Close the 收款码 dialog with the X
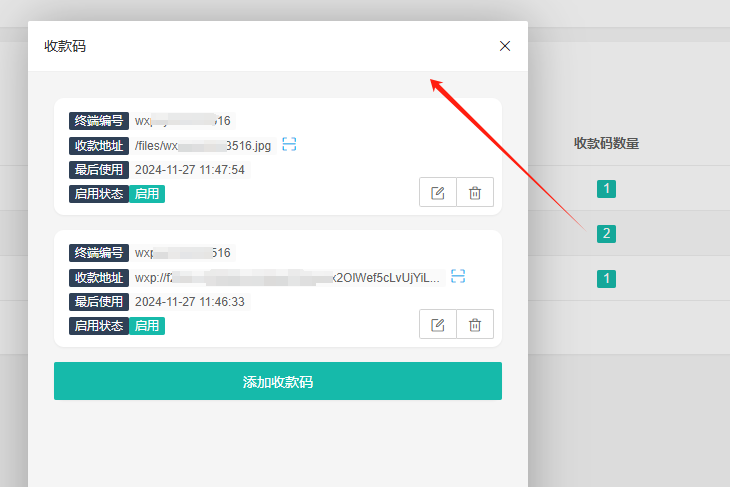 [505, 46]
